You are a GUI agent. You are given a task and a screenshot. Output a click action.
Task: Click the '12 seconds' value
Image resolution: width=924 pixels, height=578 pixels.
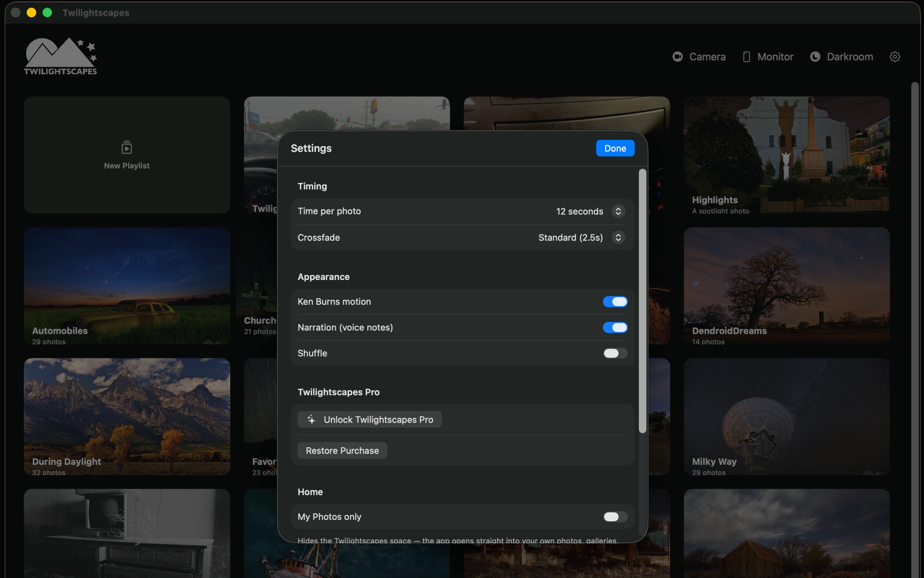579,211
